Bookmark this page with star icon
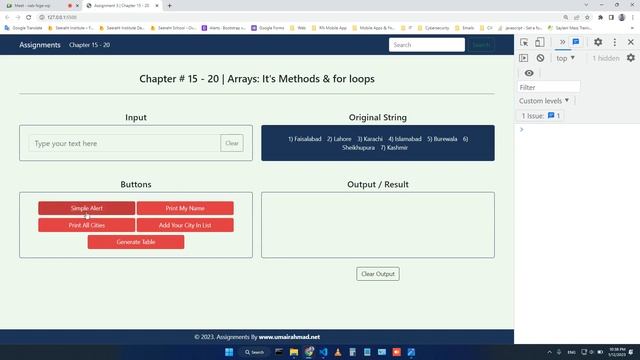This screenshot has height=360, width=640. click(587, 17)
